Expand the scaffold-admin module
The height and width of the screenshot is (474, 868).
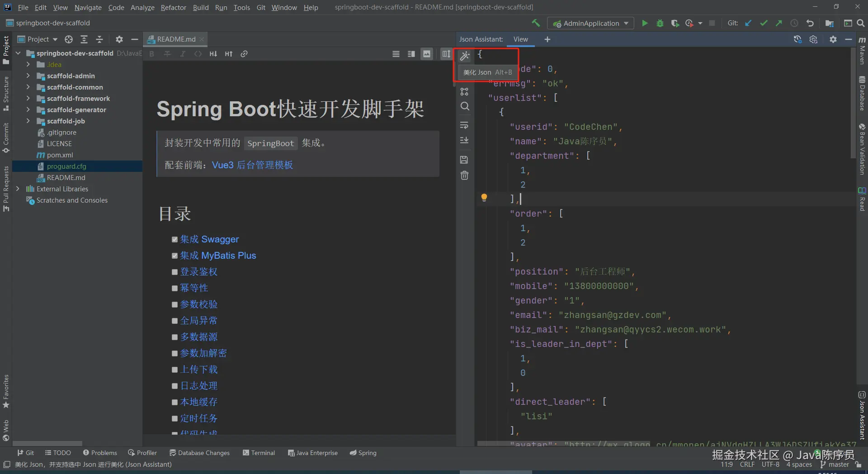[28, 76]
